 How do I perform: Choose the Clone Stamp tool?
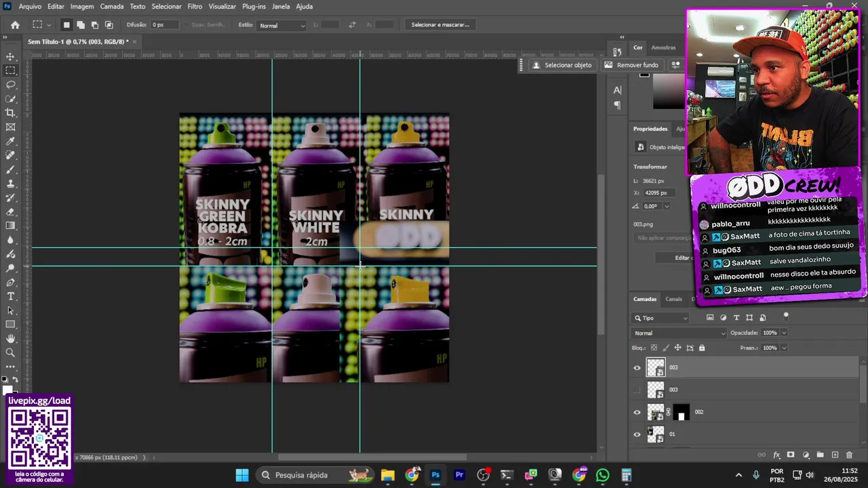click(10, 184)
